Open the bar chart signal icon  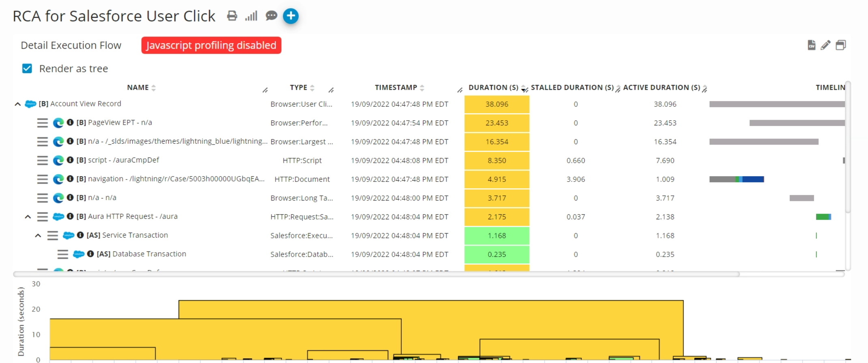(x=251, y=16)
